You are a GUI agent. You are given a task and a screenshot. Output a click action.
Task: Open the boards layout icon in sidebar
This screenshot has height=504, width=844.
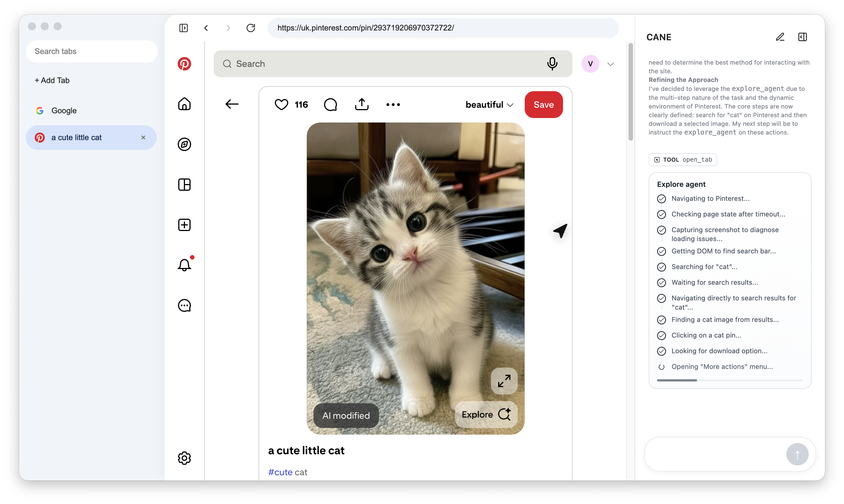pyautogui.click(x=184, y=185)
